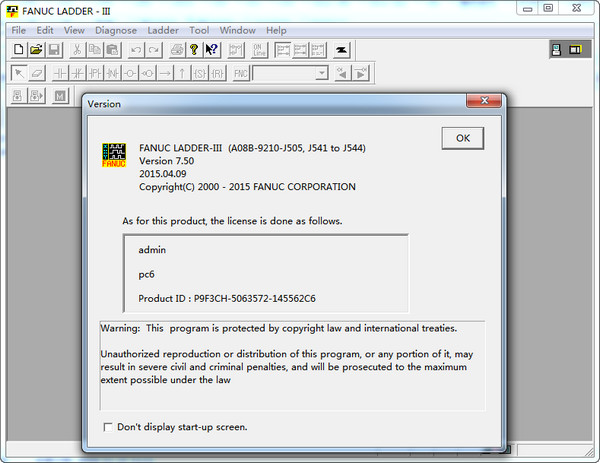Insert negative transition (N) contact
The image size is (600, 463).
[113, 73]
